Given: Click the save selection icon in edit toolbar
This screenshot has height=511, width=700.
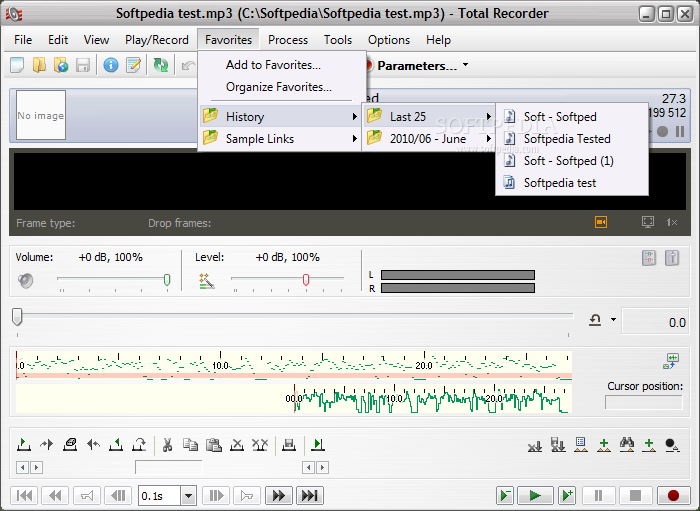Looking at the screenshot, I should [289, 445].
